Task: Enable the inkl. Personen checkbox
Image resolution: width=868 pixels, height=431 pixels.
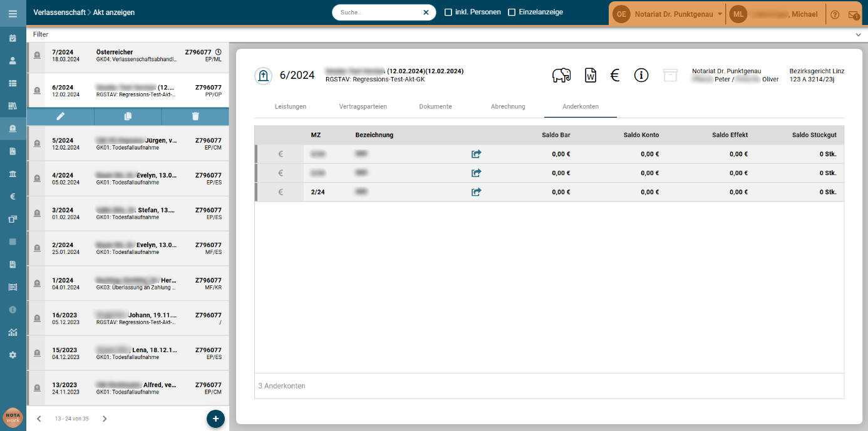Action: tap(448, 13)
